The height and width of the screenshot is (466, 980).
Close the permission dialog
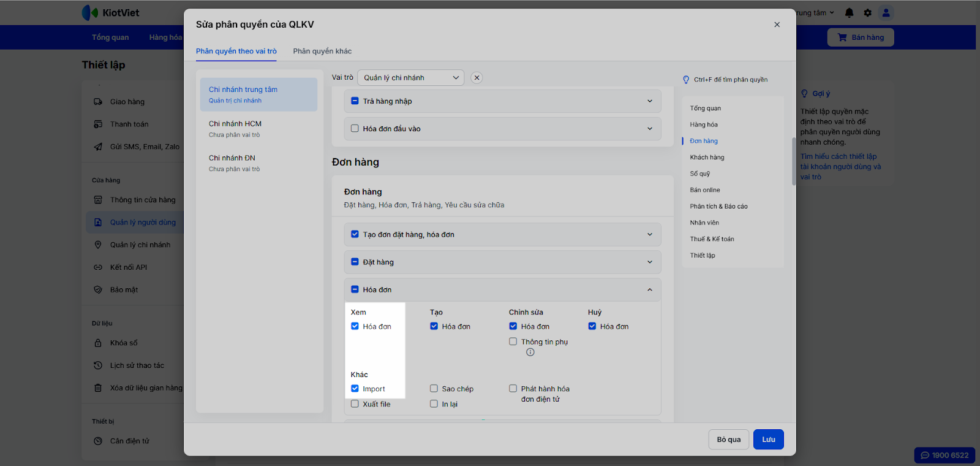click(777, 25)
